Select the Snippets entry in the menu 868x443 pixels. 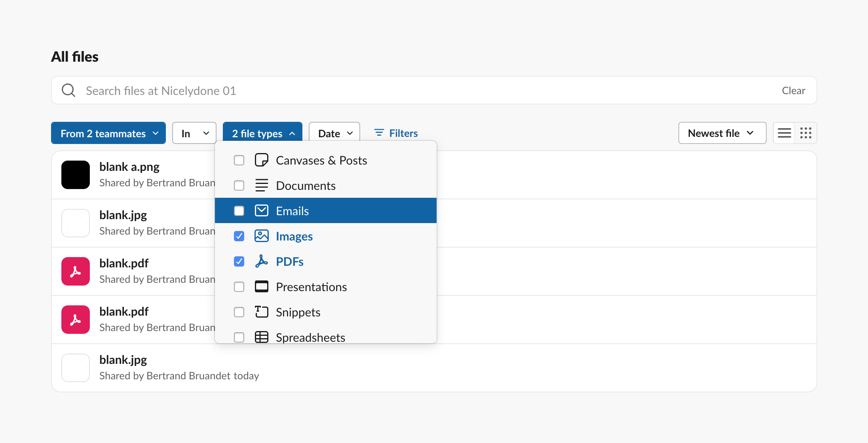[x=298, y=312]
